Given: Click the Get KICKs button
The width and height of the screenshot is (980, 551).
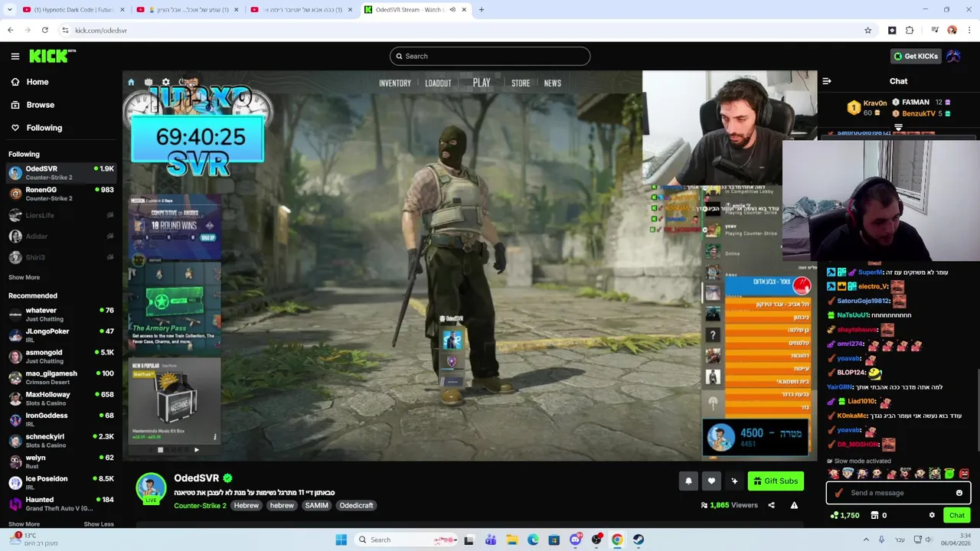Looking at the screenshot, I should pyautogui.click(x=916, y=56).
